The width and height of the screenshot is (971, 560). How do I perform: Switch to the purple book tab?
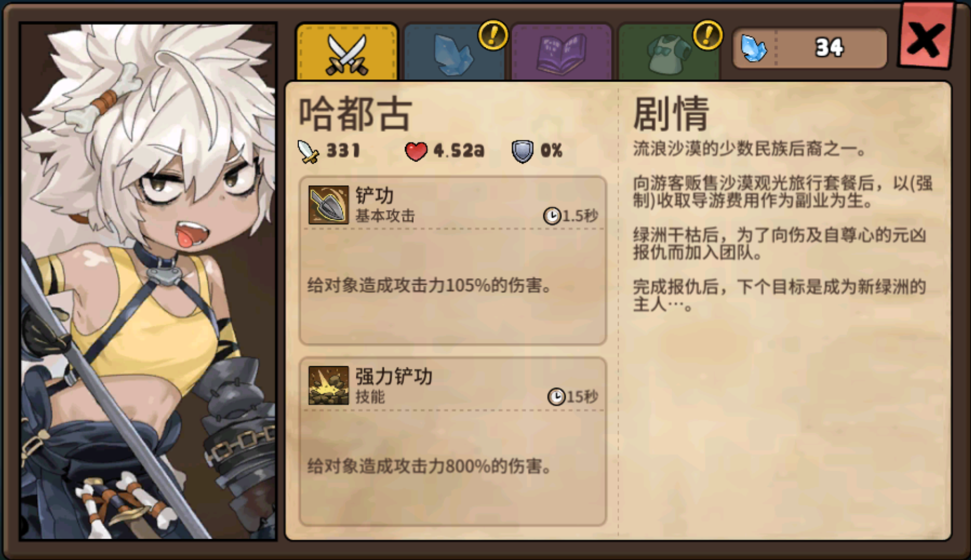561,53
